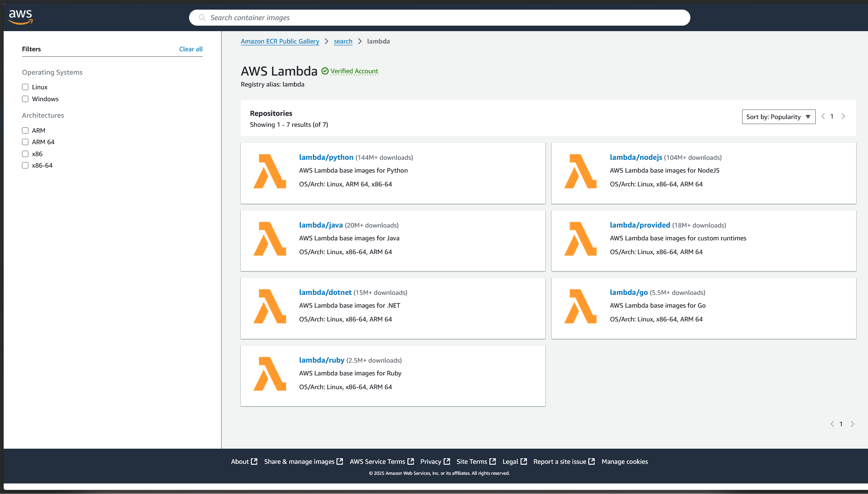
Task: Open the Sort by Popularity dropdown
Action: (779, 117)
